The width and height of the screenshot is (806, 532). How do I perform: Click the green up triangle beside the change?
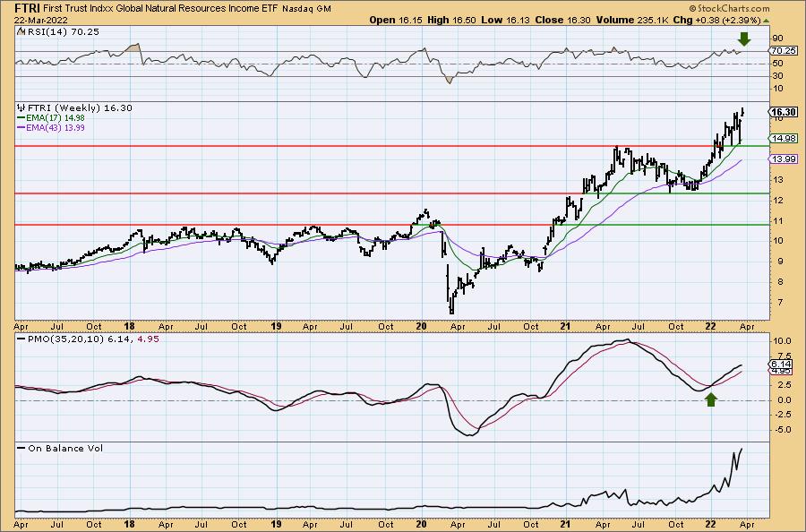click(x=766, y=21)
